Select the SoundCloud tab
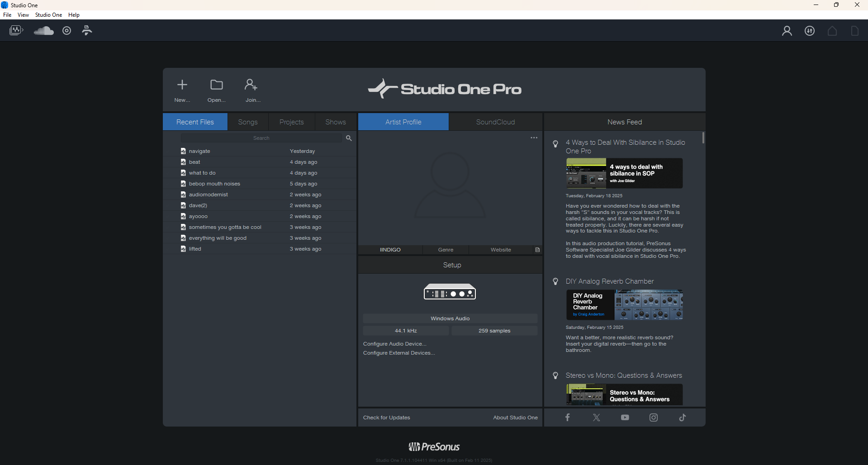Screen dimensions: 868x465 495,122
